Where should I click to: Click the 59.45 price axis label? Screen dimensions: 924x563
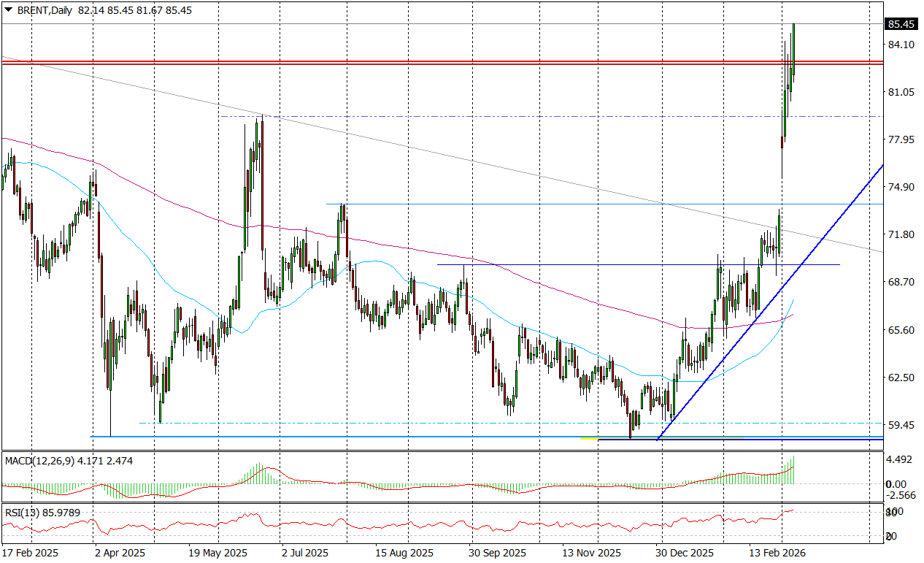[x=900, y=425]
